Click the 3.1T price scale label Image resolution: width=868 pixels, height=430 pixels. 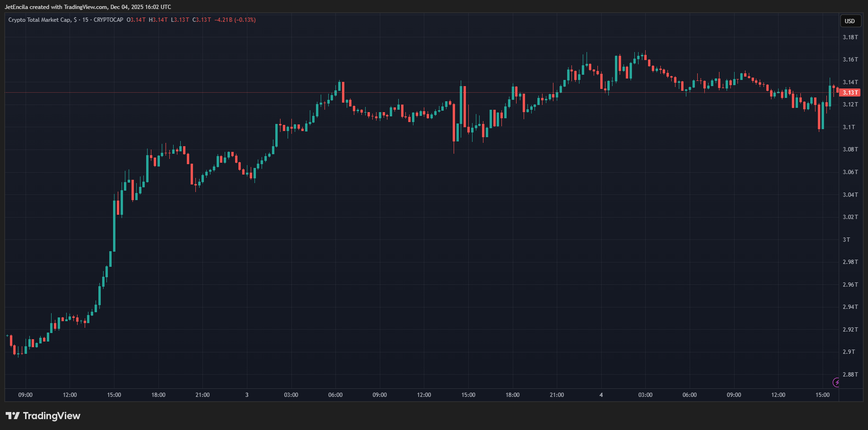849,127
